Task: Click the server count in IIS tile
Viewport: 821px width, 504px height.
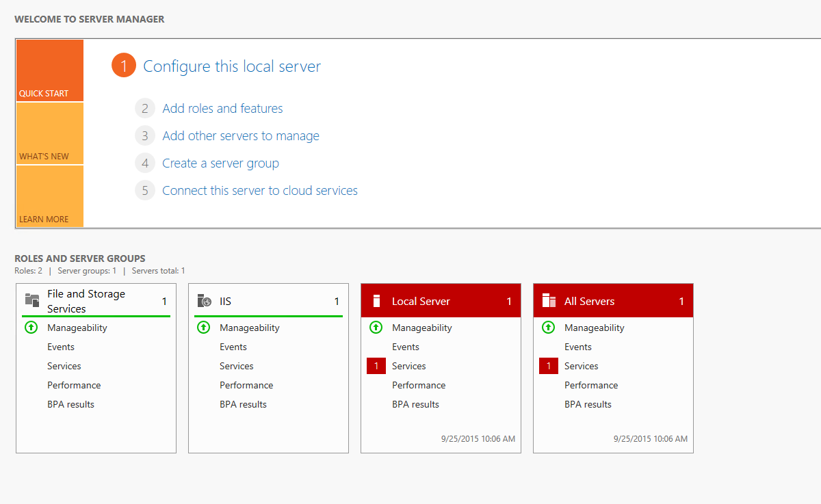Action: click(x=337, y=301)
